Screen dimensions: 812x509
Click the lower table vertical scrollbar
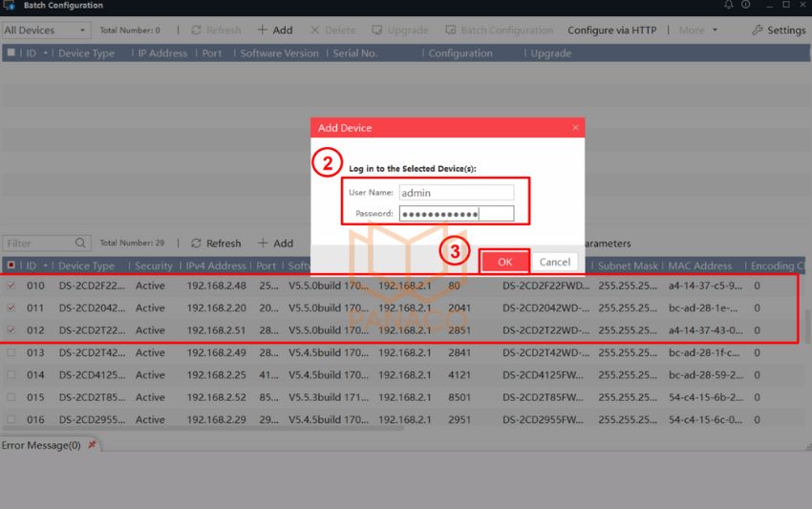click(807, 327)
